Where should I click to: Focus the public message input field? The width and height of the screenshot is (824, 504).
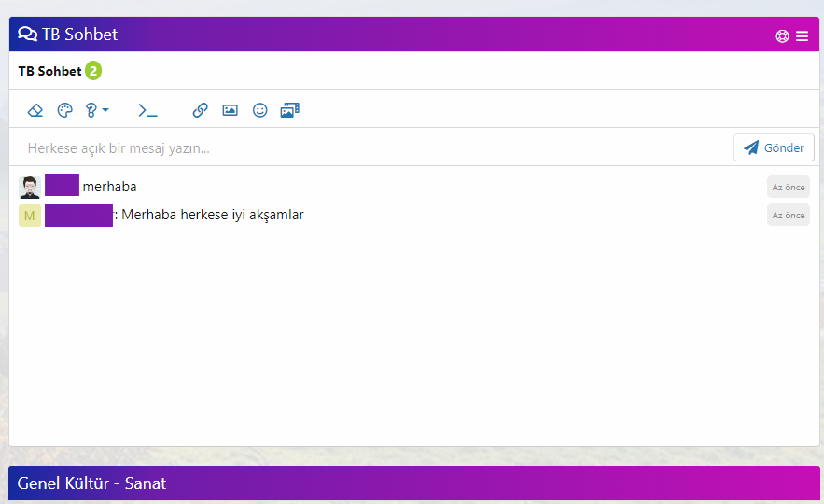[371, 148]
